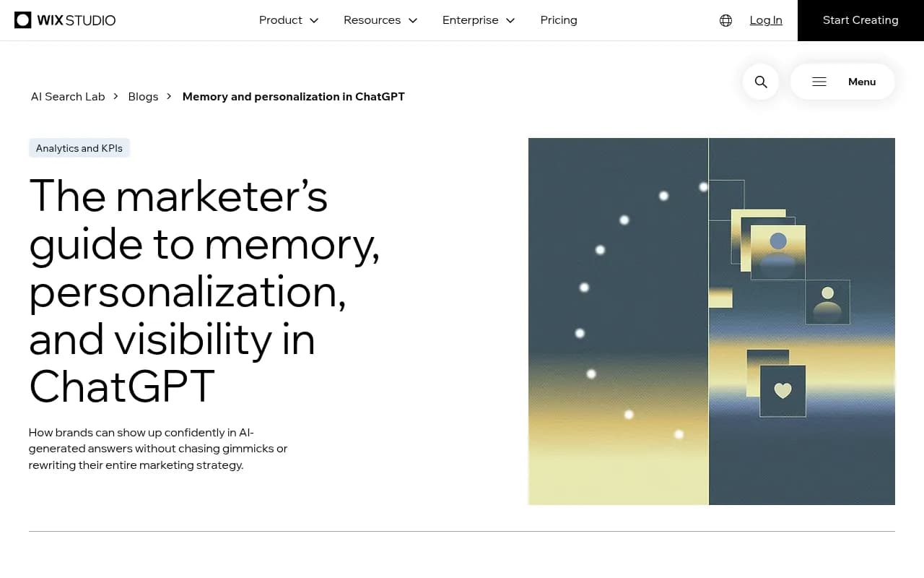Expand the Resources dropdown
924x578 pixels.
380,20
